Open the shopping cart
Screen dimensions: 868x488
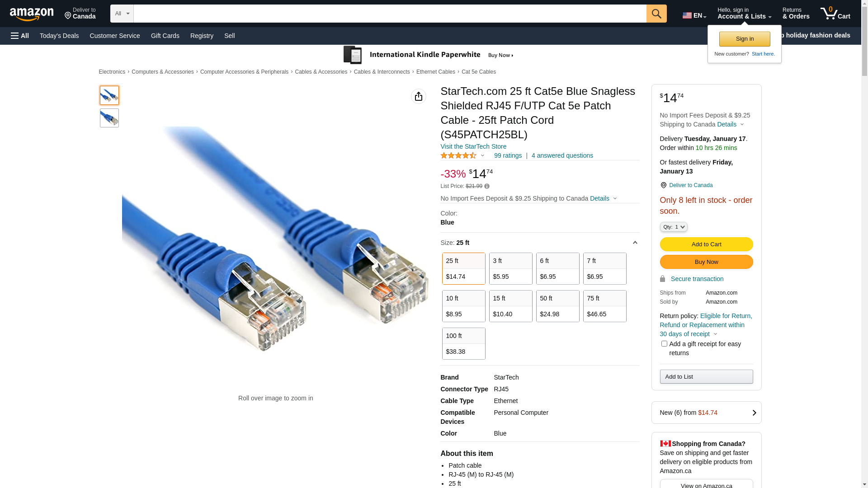click(x=835, y=14)
